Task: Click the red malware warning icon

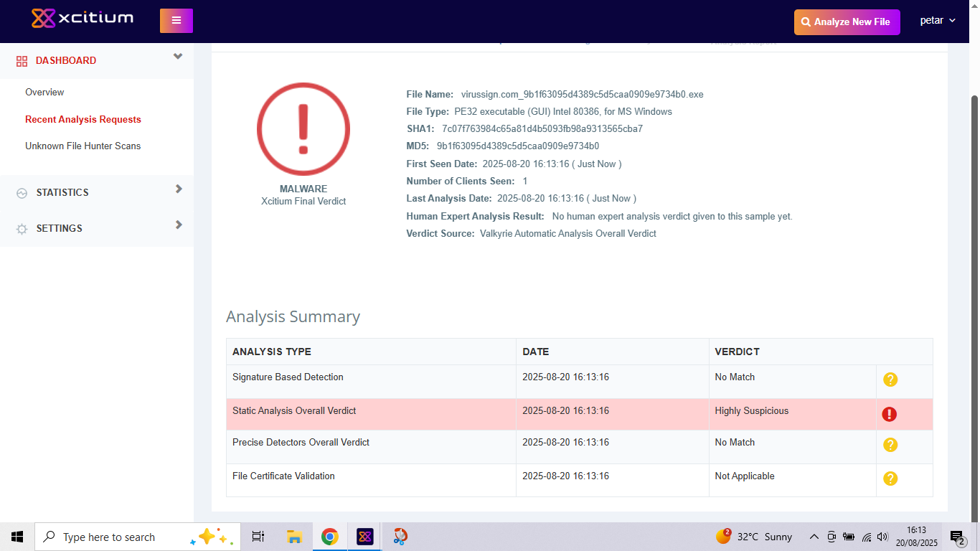Action: point(303,129)
